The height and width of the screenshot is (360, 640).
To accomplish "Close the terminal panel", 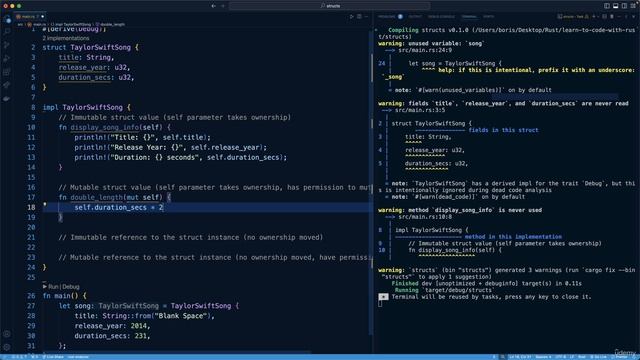I will pos(633,17).
